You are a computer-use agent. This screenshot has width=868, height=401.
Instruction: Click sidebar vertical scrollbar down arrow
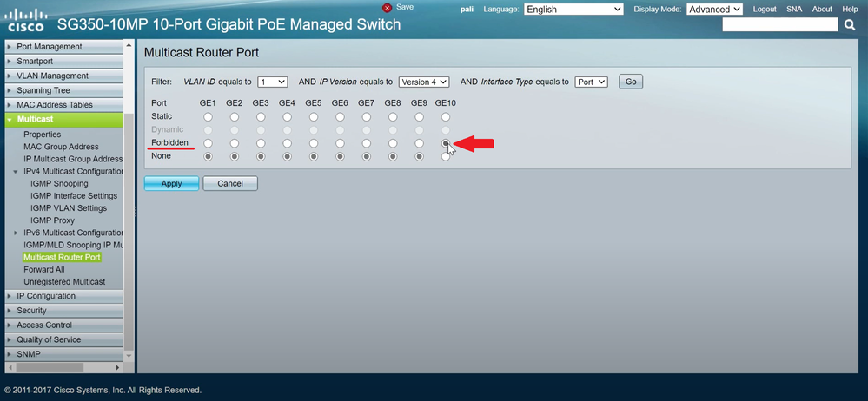[129, 358]
